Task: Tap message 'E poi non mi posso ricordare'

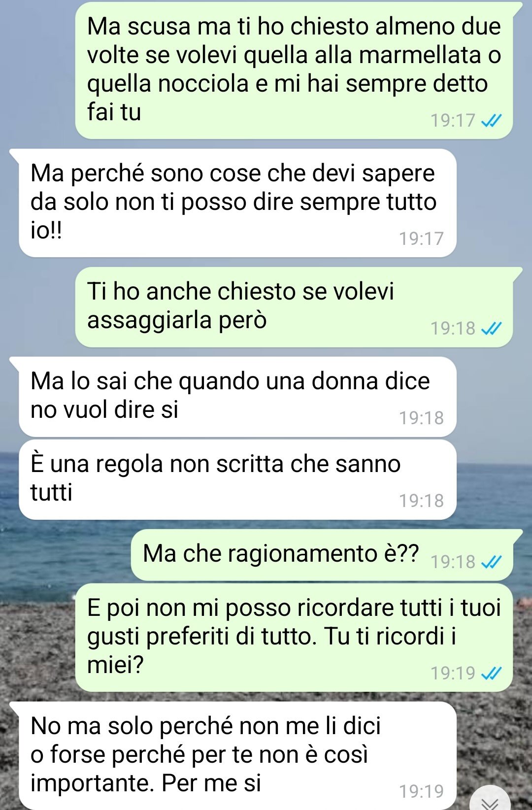Action: click(294, 638)
